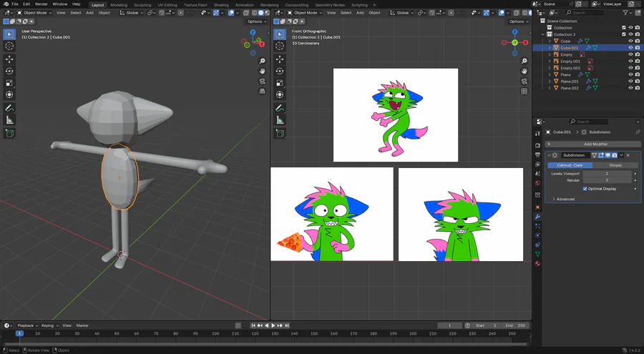This screenshot has height=354, width=644.
Task: Open the File menu
Action: pos(15,4)
